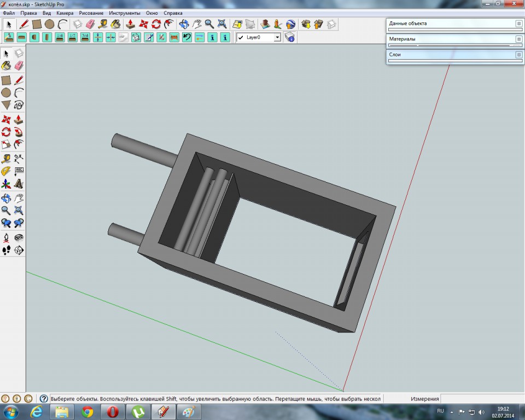The height and width of the screenshot is (420, 525).
Task: Select the Look Around eye tool
Action: click(x=19, y=238)
